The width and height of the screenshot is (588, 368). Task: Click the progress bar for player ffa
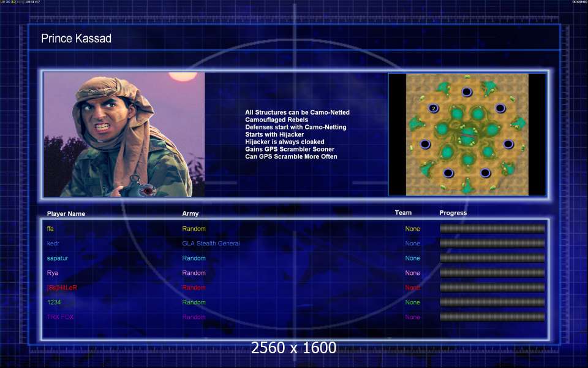[x=492, y=229]
